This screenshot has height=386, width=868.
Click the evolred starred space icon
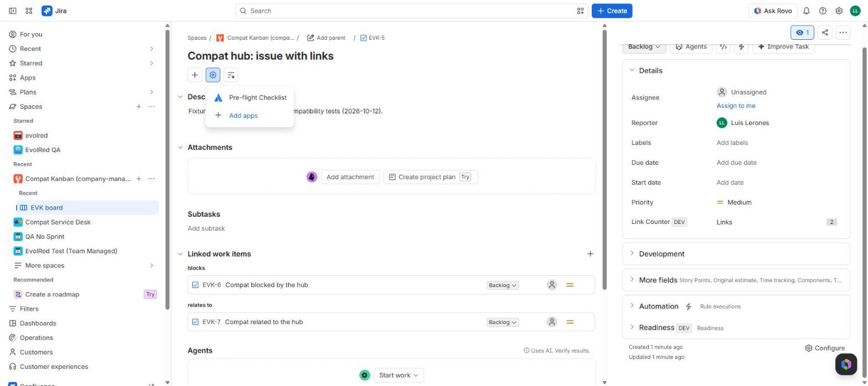(x=18, y=135)
